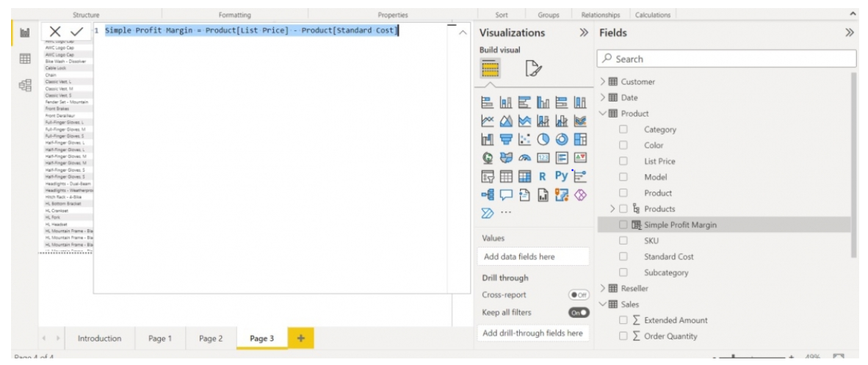Viewport: 868px width, 365px height.
Task: Check the List Price field checkbox
Action: click(623, 161)
